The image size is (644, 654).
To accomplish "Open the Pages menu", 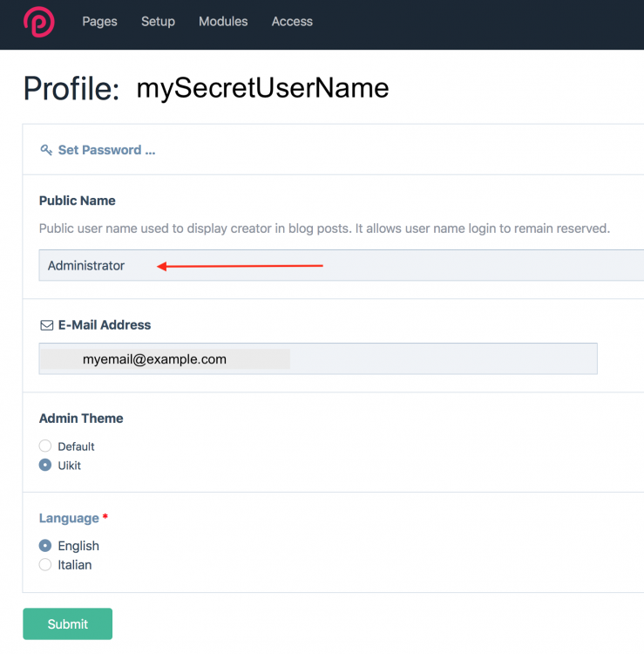I will coord(99,22).
